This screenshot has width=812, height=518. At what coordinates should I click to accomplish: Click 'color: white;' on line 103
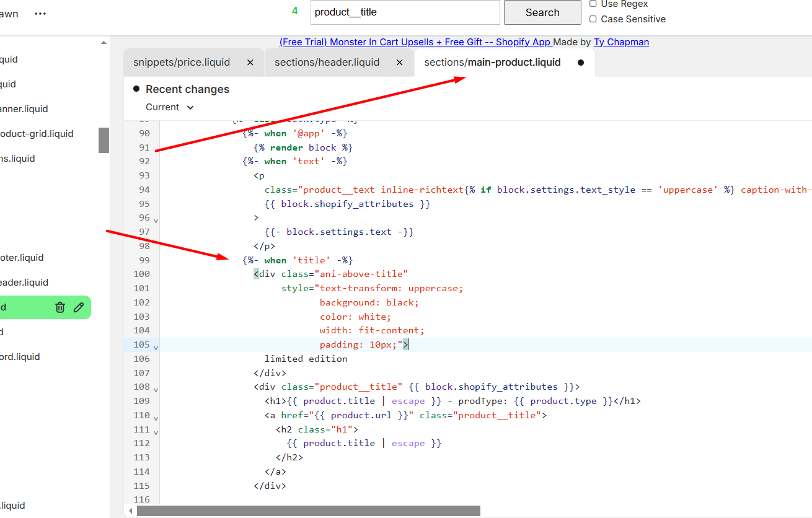point(355,317)
